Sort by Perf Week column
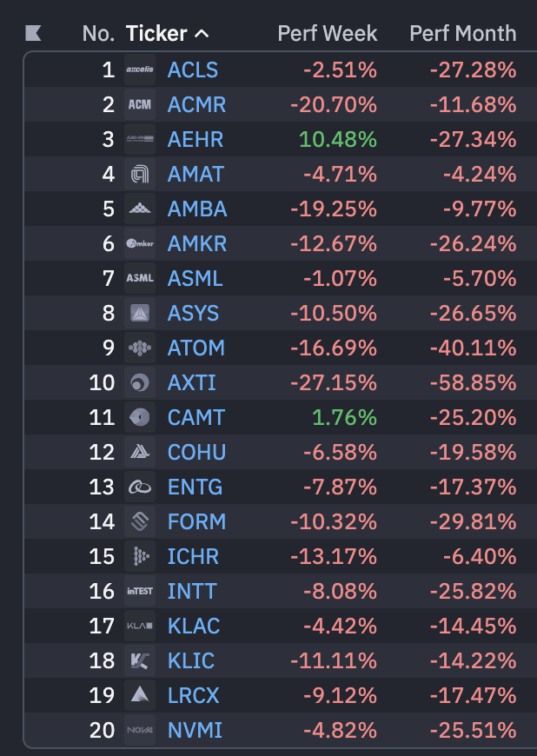Screen dimensions: 537x756 (x=328, y=34)
